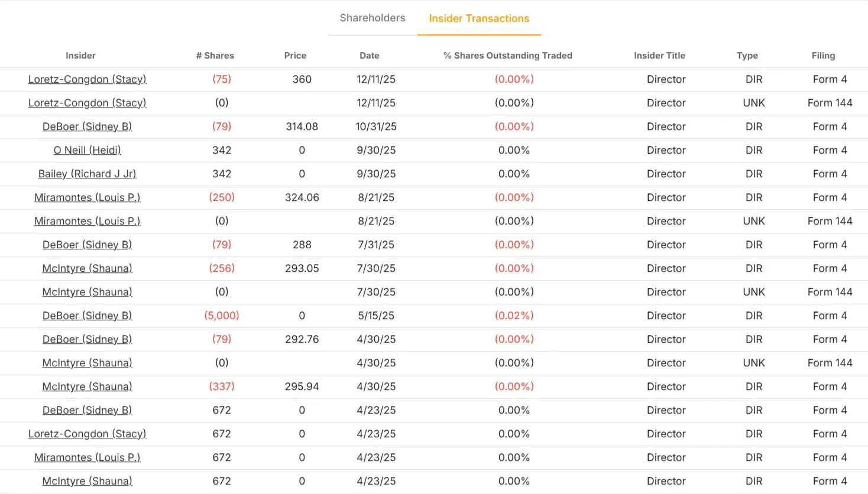Select the Insider Transactions tab
Image resolution: width=868 pixels, height=494 pixels.
tap(479, 18)
